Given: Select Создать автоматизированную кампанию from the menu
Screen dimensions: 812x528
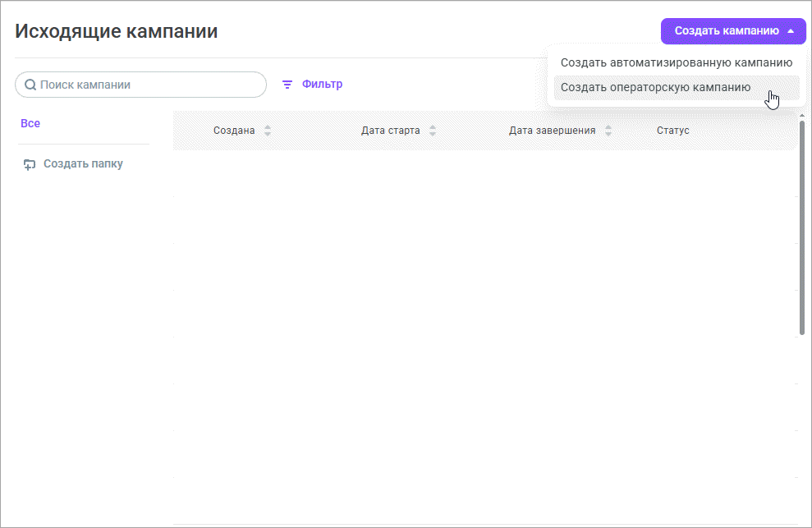Looking at the screenshot, I should pos(676,62).
